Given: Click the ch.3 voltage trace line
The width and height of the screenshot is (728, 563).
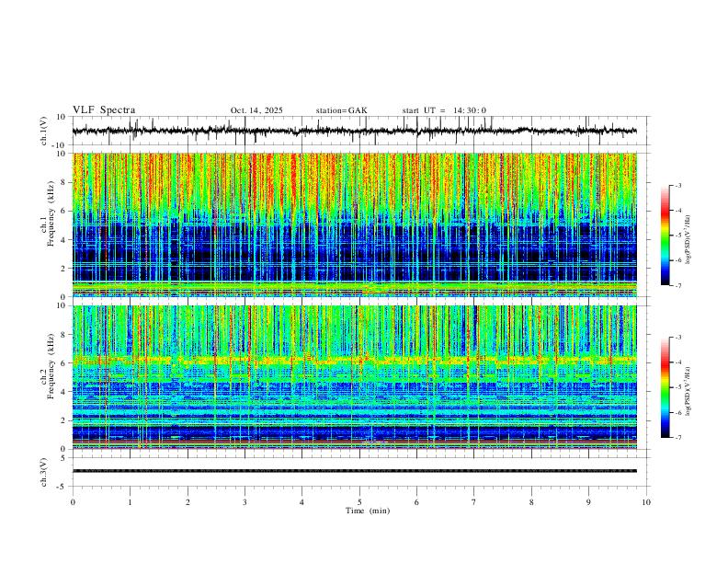Looking at the screenshot, I should point(354,471).
